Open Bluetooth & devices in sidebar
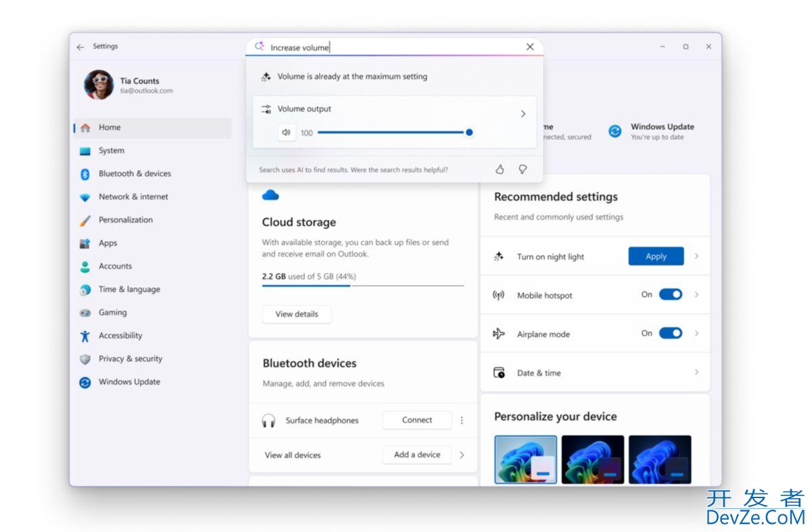This screenshot has height=532, width=812. coord(135,174)
